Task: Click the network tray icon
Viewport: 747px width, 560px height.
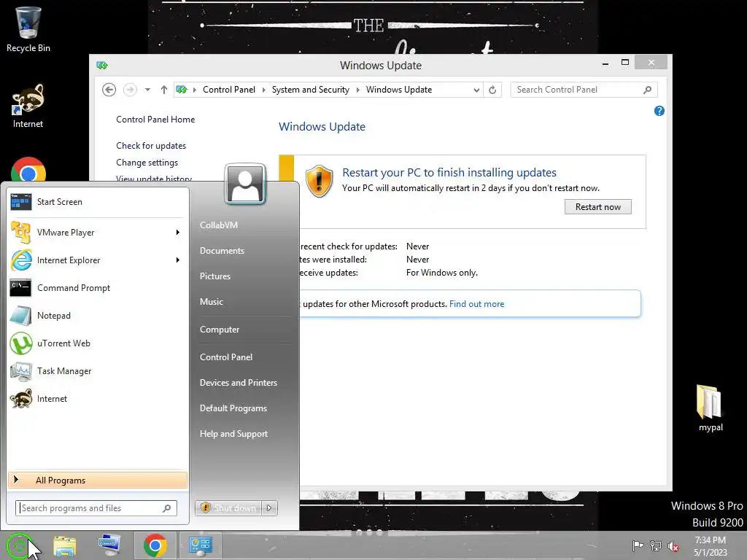Action: pos(656,545)
